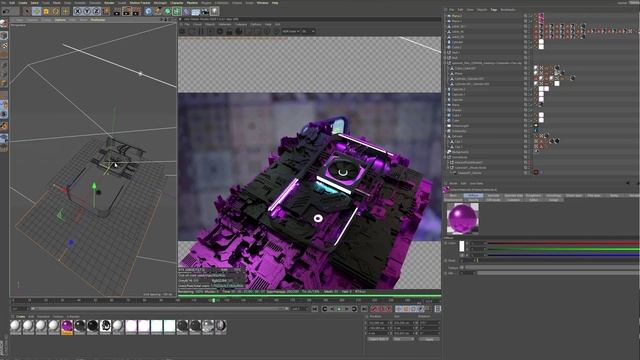
Task: Activate the Rotate tool in the top toolbar
Action: pyautogui.click(x=56, y=11)
